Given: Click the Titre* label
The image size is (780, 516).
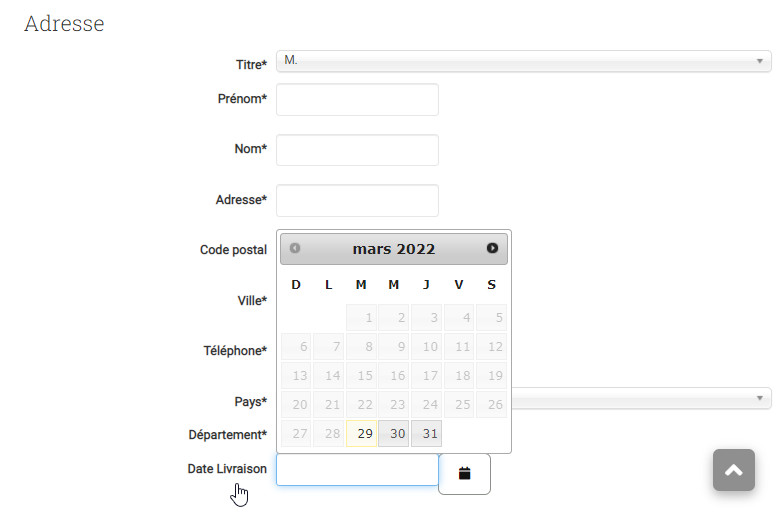Looking at the screenshot, I should click(x=251, y=65).
